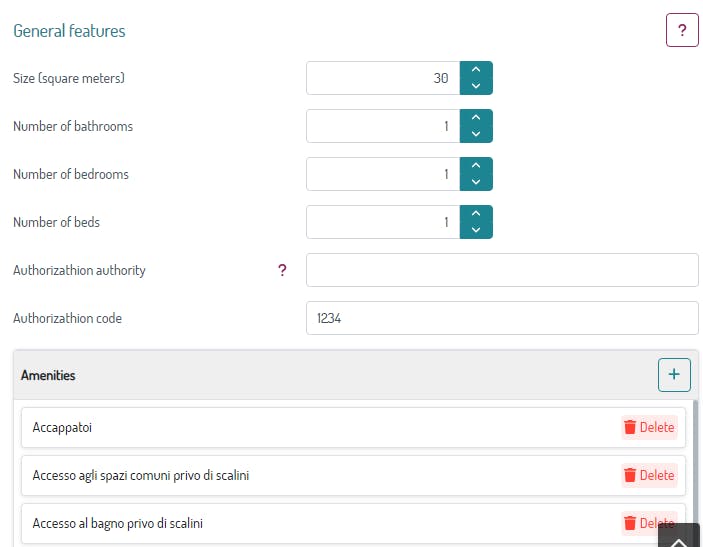Click Authorization authority help question mark
This screenshot has height=547, width=703.
point(282,270)
